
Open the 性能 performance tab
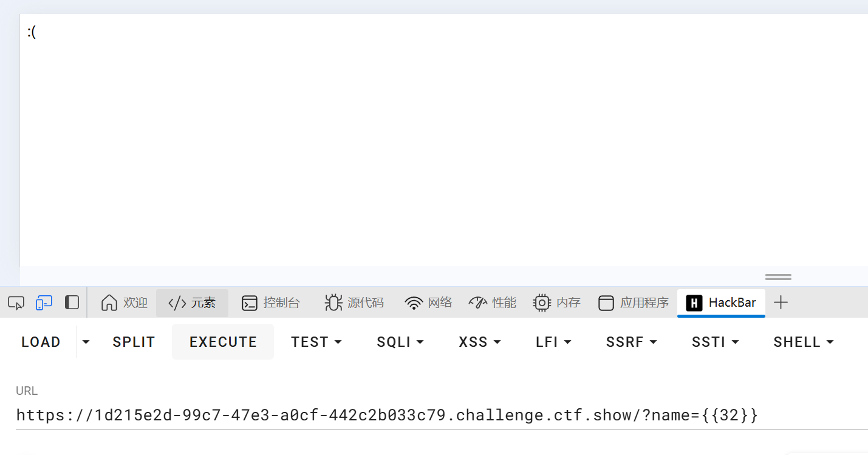click(492, 303)
